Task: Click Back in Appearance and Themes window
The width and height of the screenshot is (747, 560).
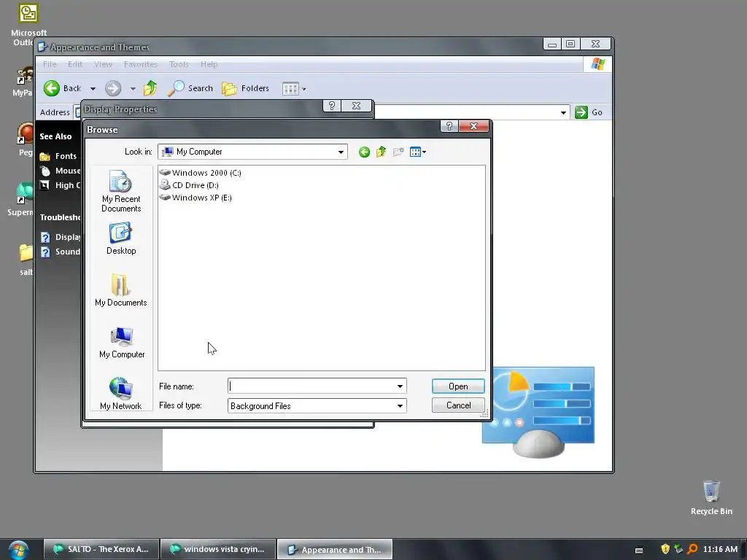Action: click(63, 88)
